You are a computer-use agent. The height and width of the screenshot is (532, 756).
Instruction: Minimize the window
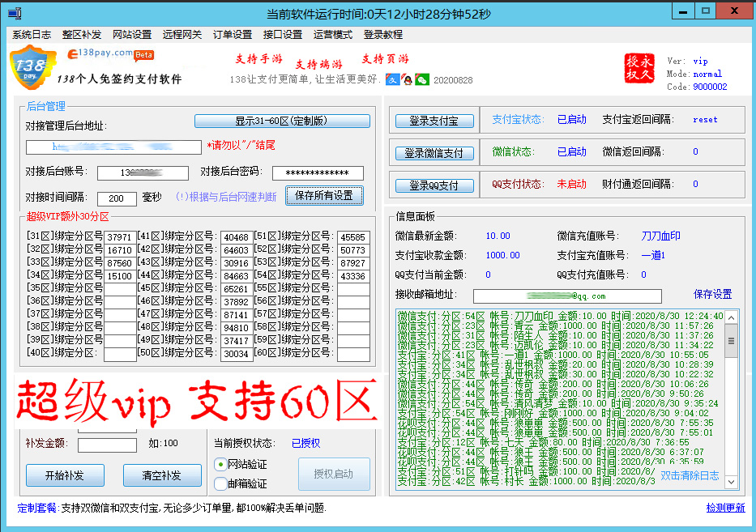pos(683,11)
